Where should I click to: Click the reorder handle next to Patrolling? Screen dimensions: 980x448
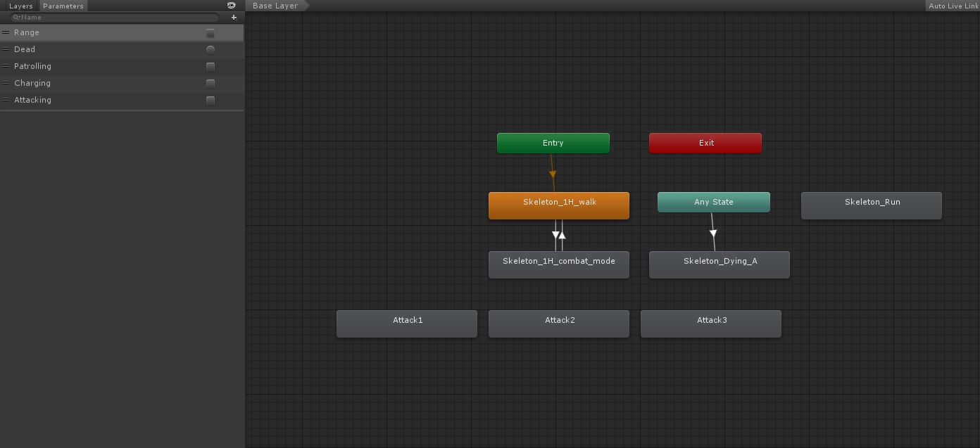[5, 66]
